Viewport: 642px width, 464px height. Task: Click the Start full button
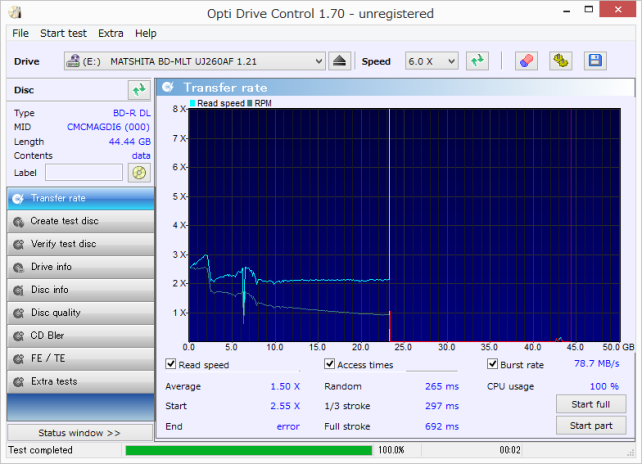click(591, 404)
